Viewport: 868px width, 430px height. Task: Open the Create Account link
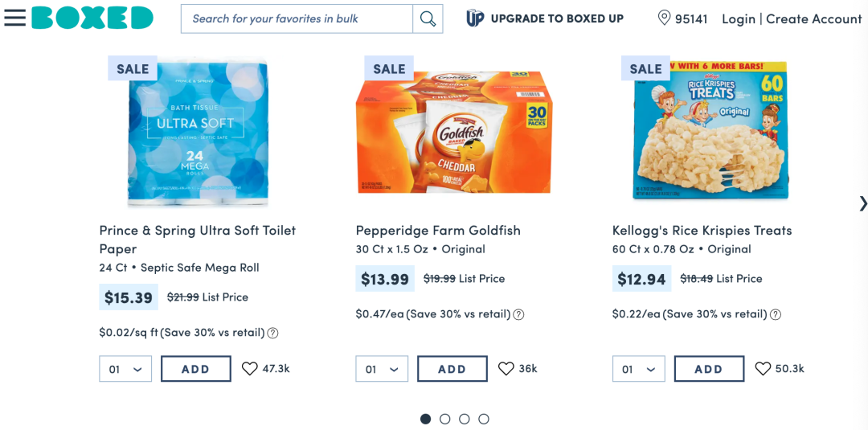(x=813, y=18)
